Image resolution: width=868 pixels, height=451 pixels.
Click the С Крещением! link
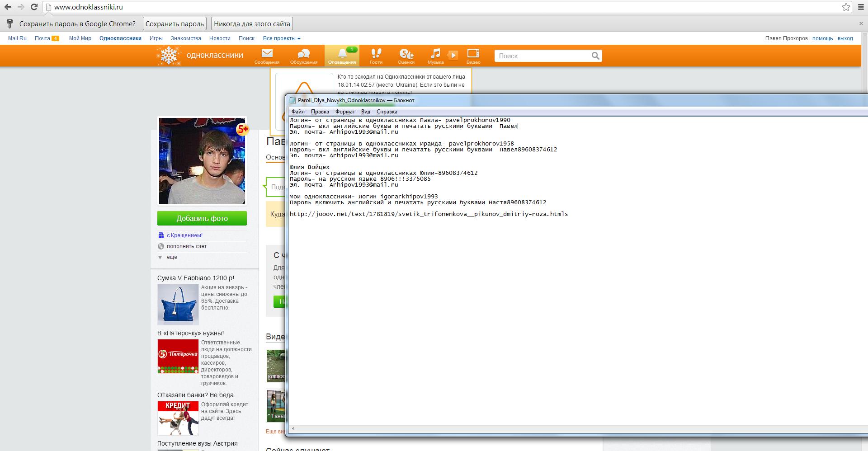184,235
